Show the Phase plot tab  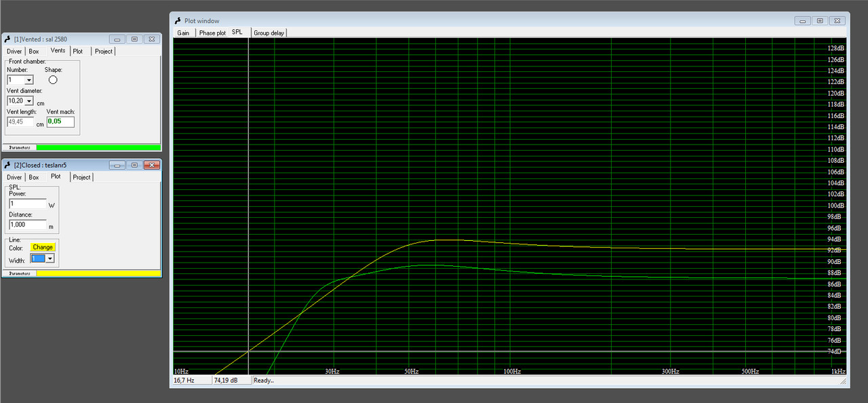click(x=212, y=33)
